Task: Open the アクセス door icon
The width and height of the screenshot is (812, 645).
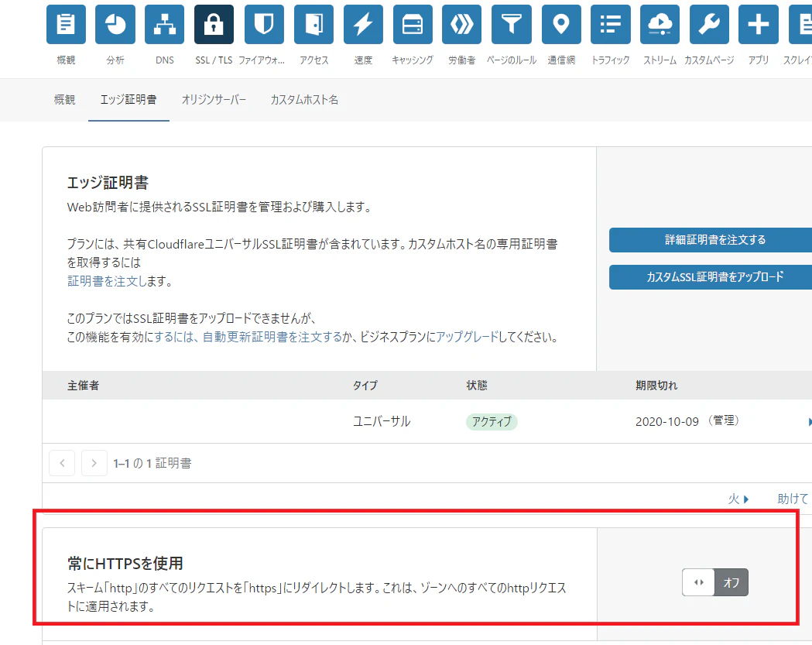Action: point(313,24)
